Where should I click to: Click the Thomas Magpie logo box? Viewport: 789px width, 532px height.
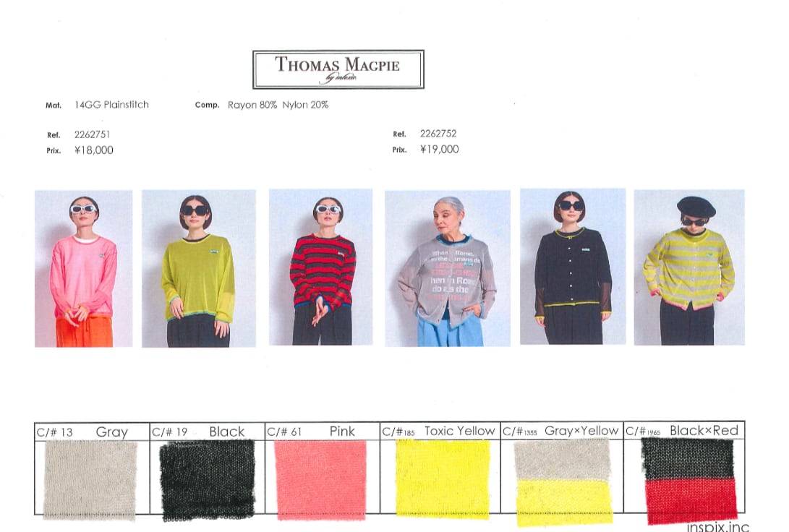(x=338, y=69)
